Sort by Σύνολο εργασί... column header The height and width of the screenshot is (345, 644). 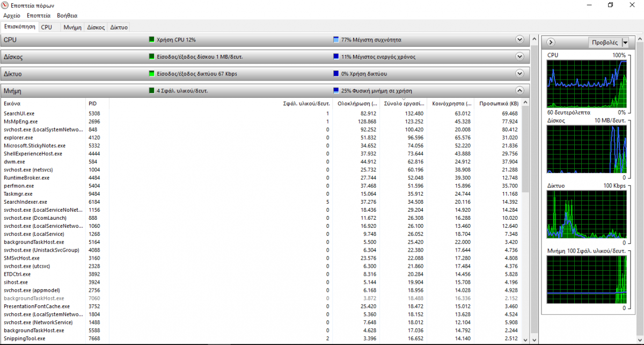[x=402, y=103]
